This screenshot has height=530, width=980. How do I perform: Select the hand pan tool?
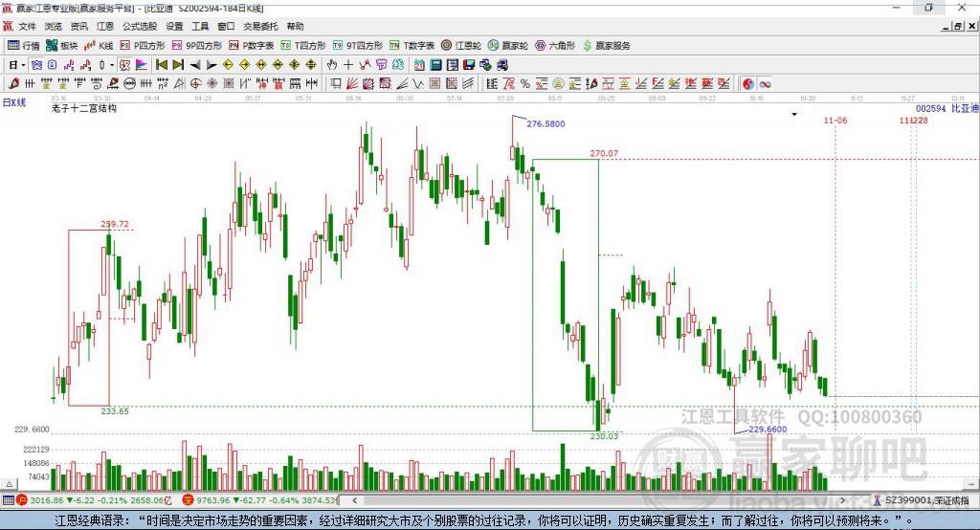tap(331, 65)
